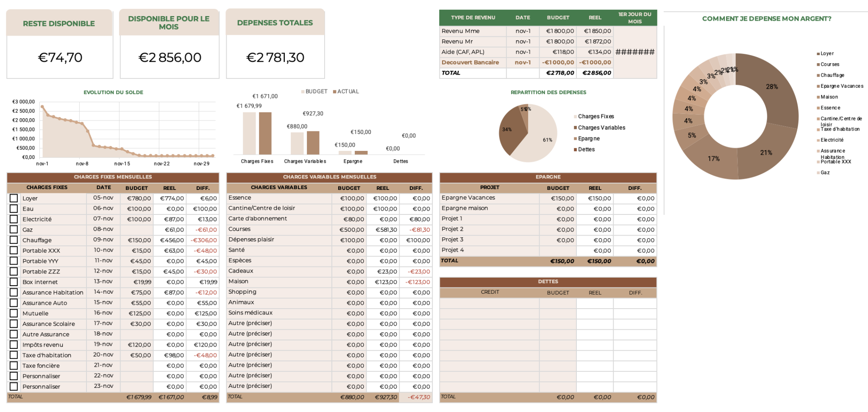Click the ####### overflow cell under 1er Jour du Mois
The height and width of the screenshot is (412, 868).
(x=636, y=52)
